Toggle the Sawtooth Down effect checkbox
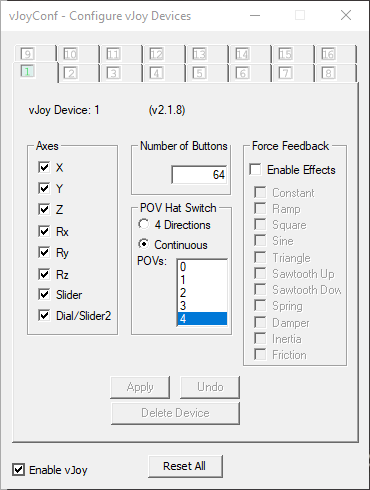 (260, 289)
